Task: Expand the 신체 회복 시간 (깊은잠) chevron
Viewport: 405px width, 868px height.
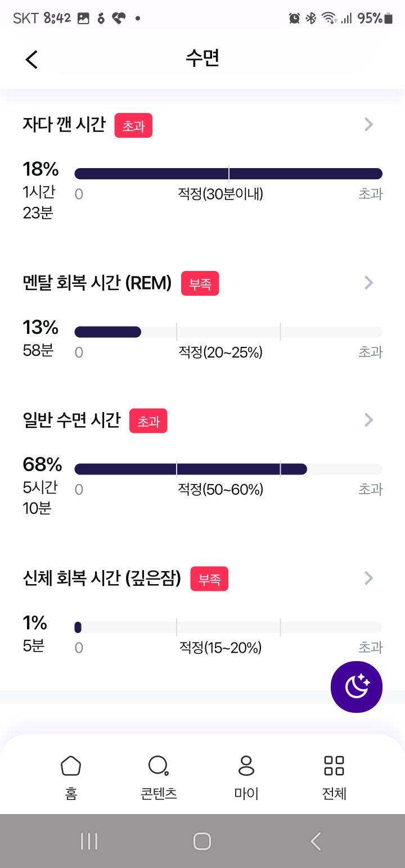Action: click(368, 578)
